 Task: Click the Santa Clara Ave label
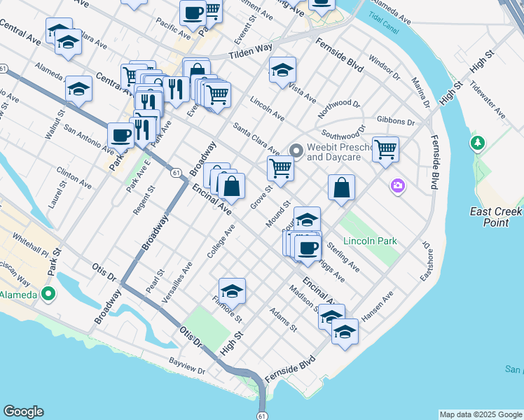tap(256, 139)
